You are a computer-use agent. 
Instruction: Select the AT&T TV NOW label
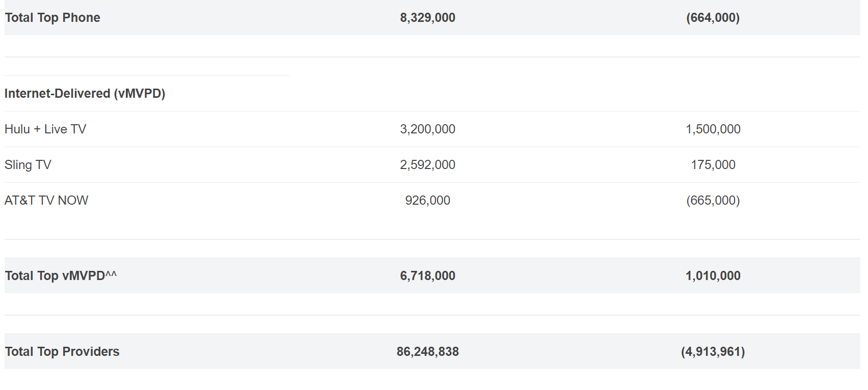tap(46, 201)
